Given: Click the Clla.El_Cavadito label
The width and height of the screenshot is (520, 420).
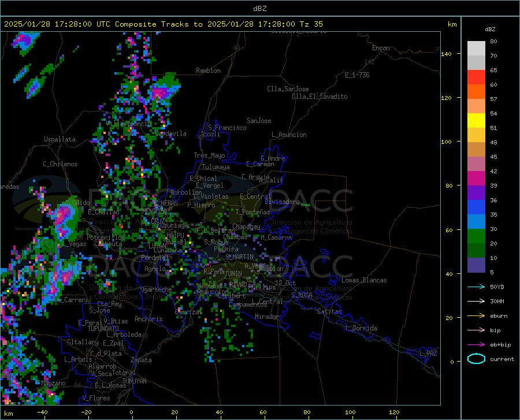Looking at the screenshot, I should coord(320,96).
